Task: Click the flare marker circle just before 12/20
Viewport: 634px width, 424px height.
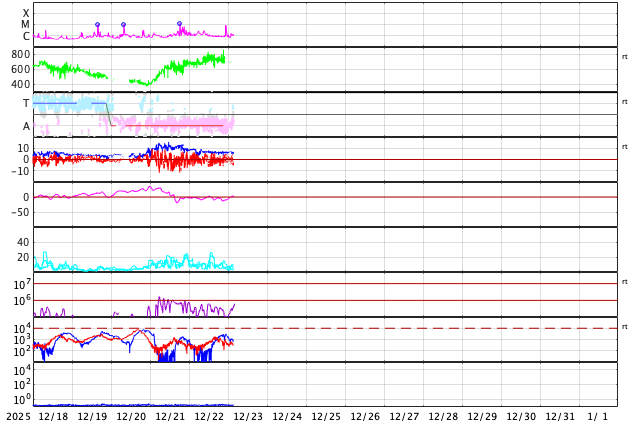Action: pos(123,24)
